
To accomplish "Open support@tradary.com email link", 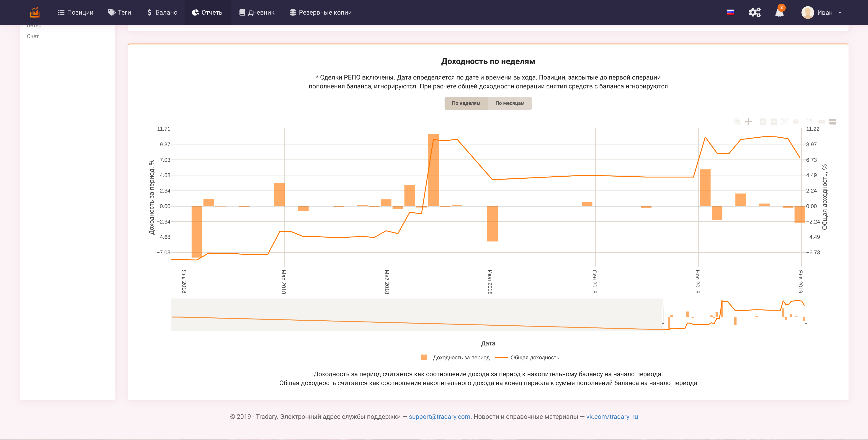I will (439, 417).
